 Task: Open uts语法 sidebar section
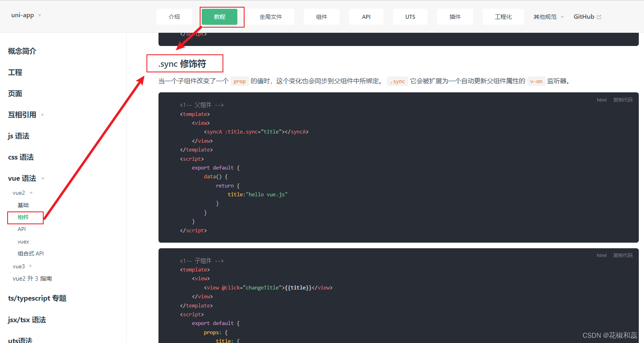[20, 340]
